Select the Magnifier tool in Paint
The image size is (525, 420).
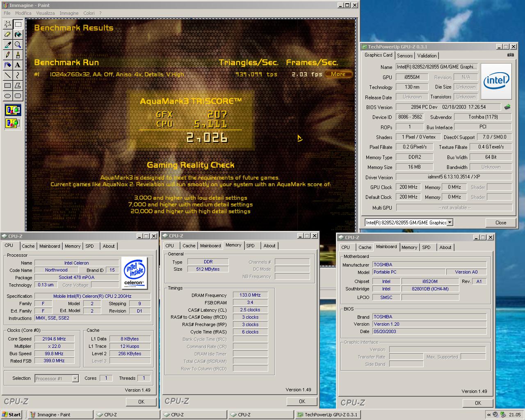point(18,45)
